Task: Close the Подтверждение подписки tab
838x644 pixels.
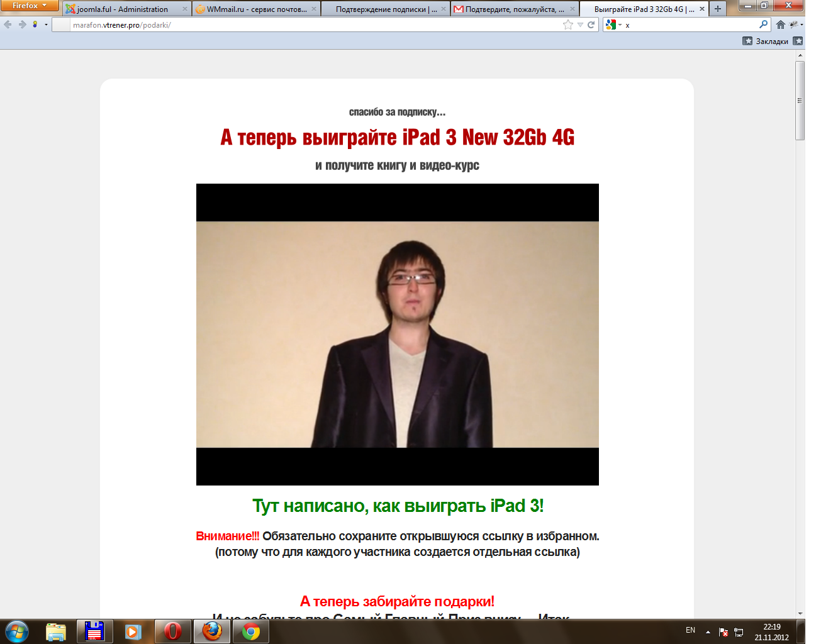Action: [x=444, y=9]
